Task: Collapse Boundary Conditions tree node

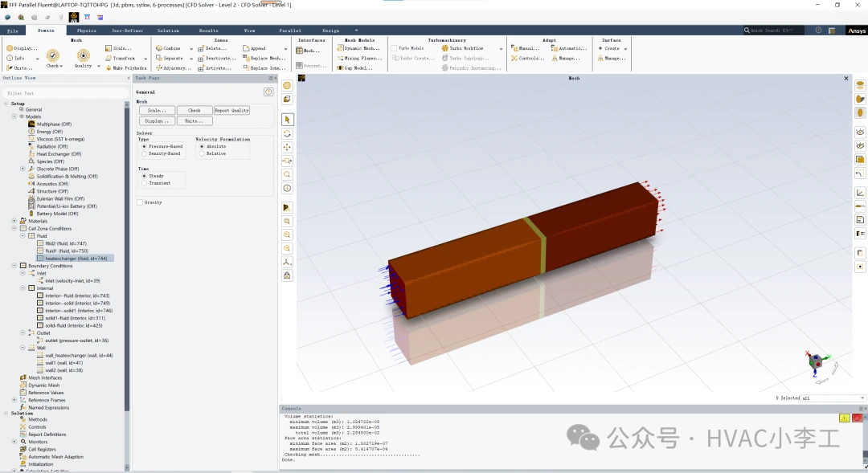Action: click(x=14, y=266)
